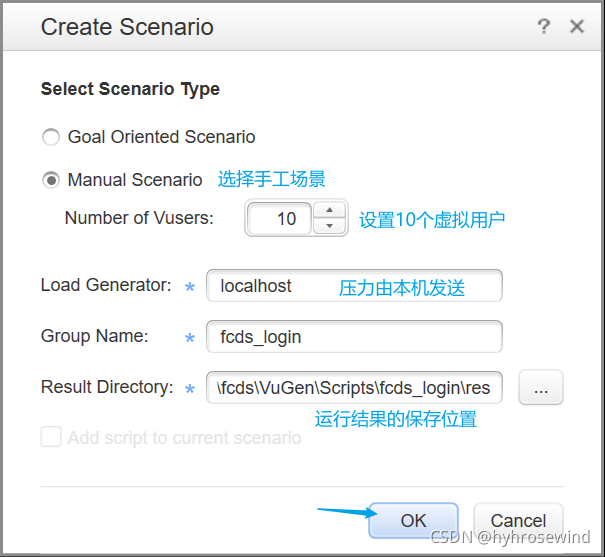The height and width of the screenshot is (557, 605).
Task: Click the Result Directory path field
Action: coord(354,388)
